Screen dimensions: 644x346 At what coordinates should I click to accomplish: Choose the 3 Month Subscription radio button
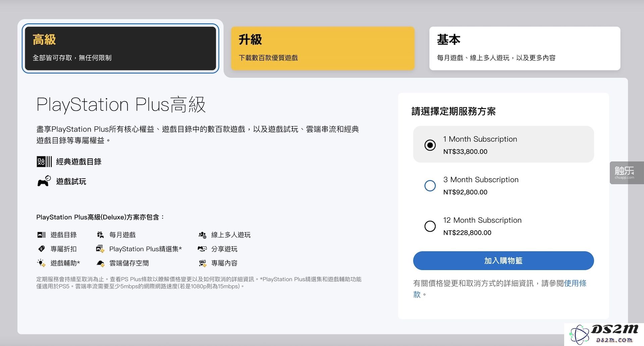coord(430,186)
